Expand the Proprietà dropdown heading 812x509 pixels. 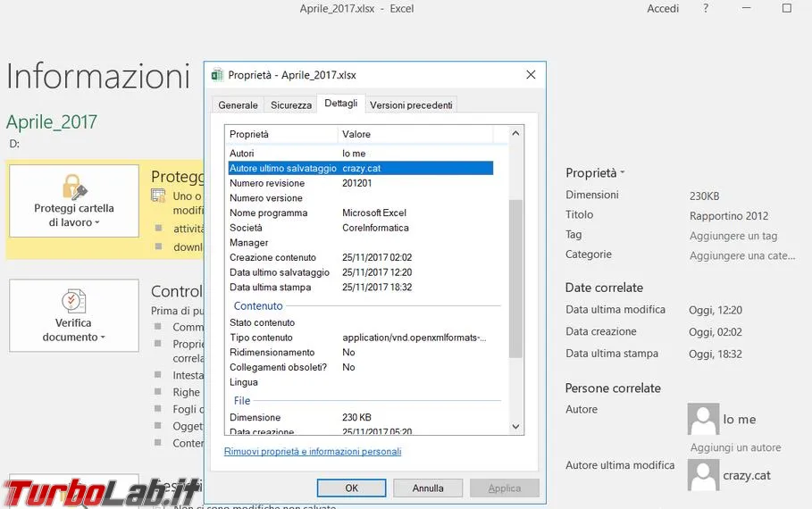(x=595, y=173)
